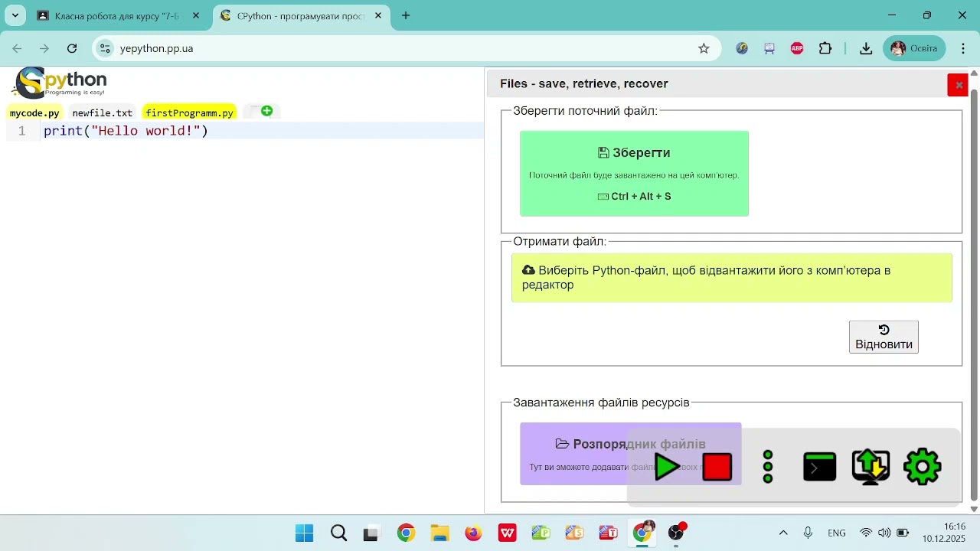Viewport: 980px width, 551px height.
Task: Open the console terminal icon
Action: (x=819, y=467)
